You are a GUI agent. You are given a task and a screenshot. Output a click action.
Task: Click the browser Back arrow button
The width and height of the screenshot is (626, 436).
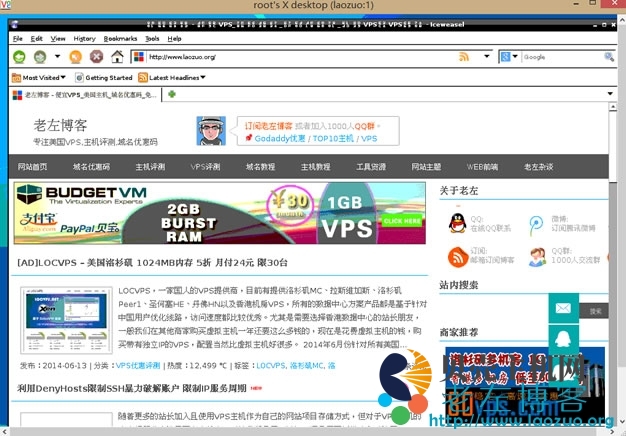[x=18, y=57]
